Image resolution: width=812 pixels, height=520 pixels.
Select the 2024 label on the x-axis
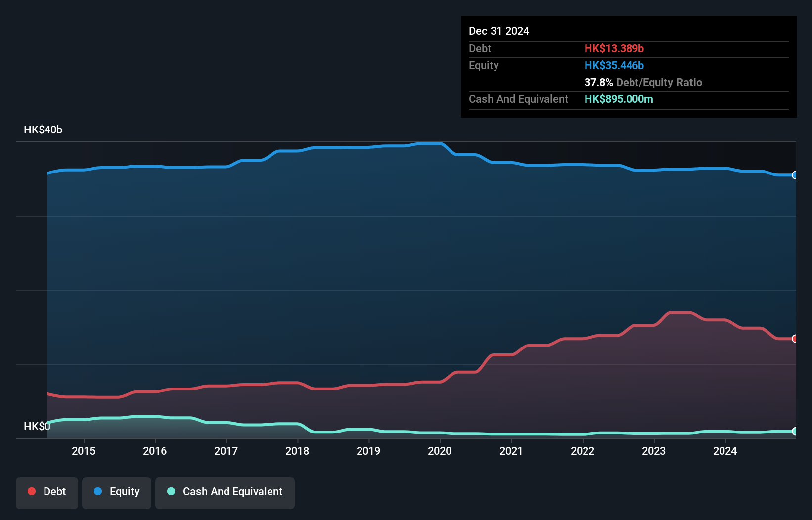click(x=725, y=451)
